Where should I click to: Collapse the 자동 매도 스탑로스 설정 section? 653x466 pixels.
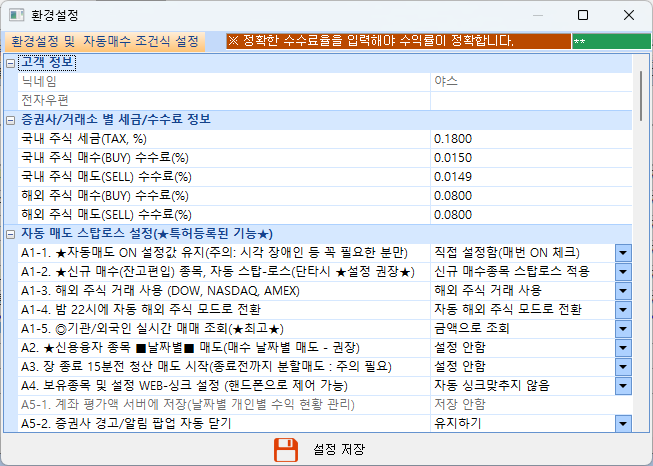coord(11,233)
